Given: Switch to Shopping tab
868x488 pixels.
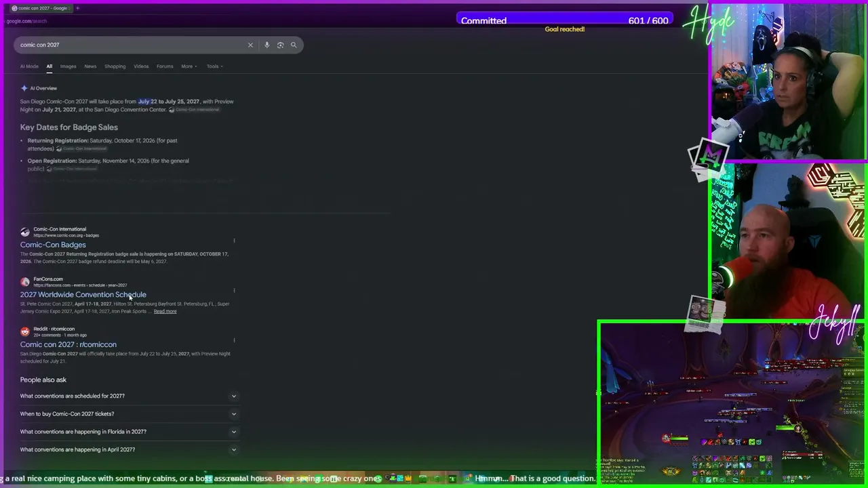Looking at the screenshot, I should tap(115, 66).
